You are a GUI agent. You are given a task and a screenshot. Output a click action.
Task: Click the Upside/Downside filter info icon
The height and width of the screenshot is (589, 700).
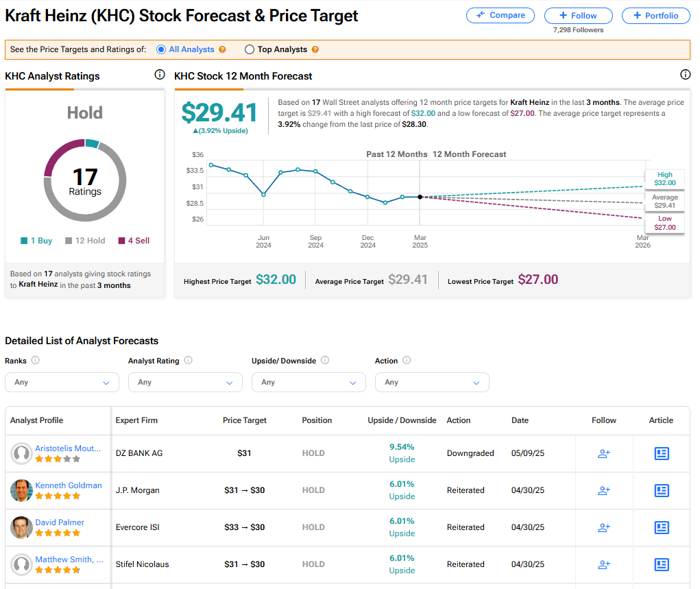pos(325,360)
